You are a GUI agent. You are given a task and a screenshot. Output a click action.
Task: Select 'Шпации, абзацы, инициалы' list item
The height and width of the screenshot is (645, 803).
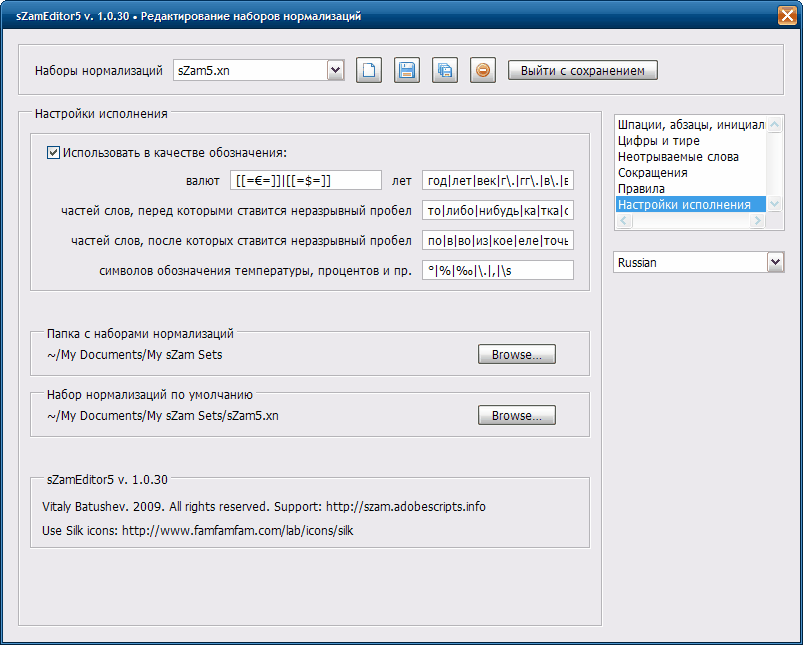[x=691, y=124]
